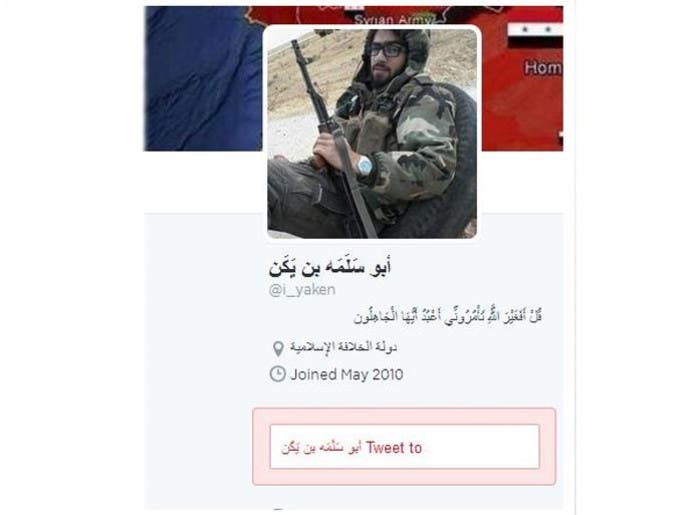Viewport: 688px width, 515px height.
Task: Click the bold Arabic display name
Action: pos(330,266)
